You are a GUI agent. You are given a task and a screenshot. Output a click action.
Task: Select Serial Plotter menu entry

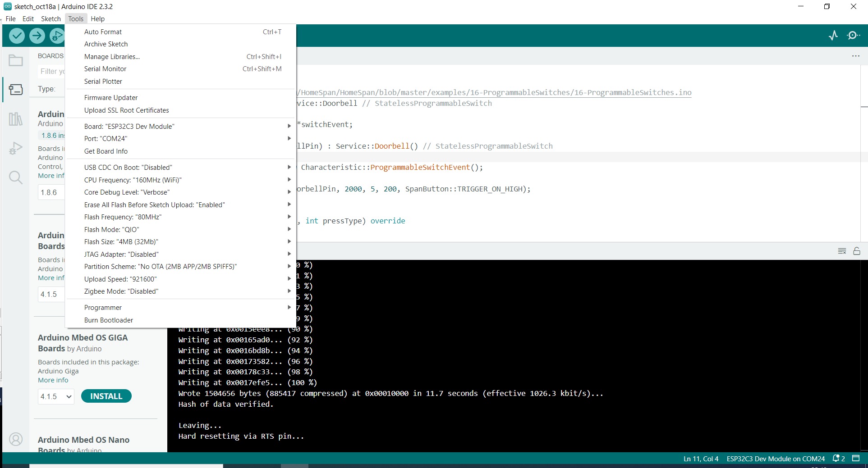180,82
